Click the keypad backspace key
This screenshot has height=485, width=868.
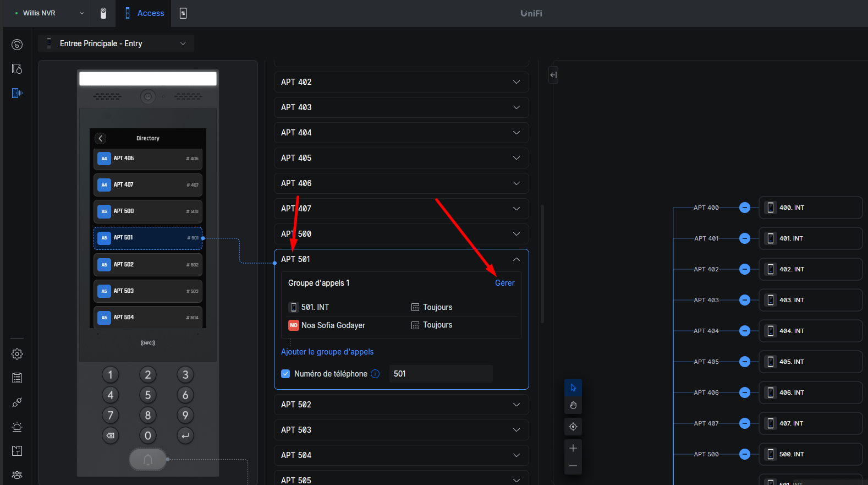pyautogui.click(x=111, y=436)
